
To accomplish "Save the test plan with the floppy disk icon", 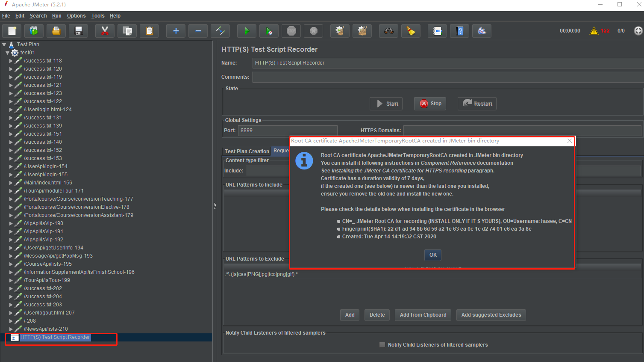I will (x=78, y=31).
